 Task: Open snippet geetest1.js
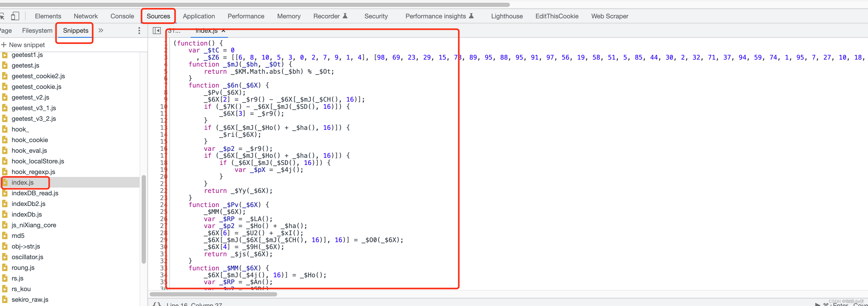[27, 55]
